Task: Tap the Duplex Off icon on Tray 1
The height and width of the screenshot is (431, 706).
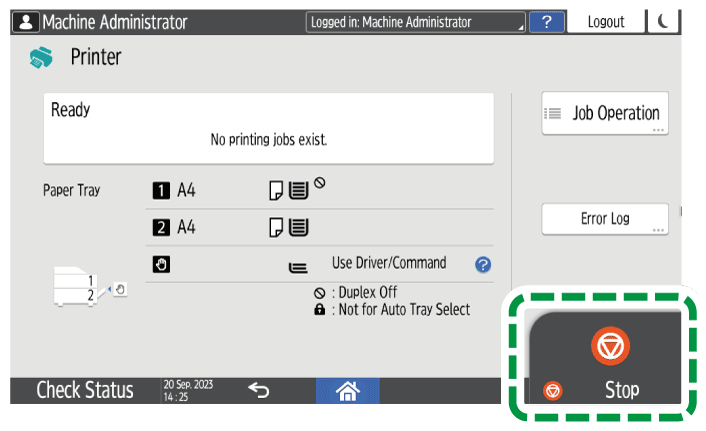Action: (319, 183)
